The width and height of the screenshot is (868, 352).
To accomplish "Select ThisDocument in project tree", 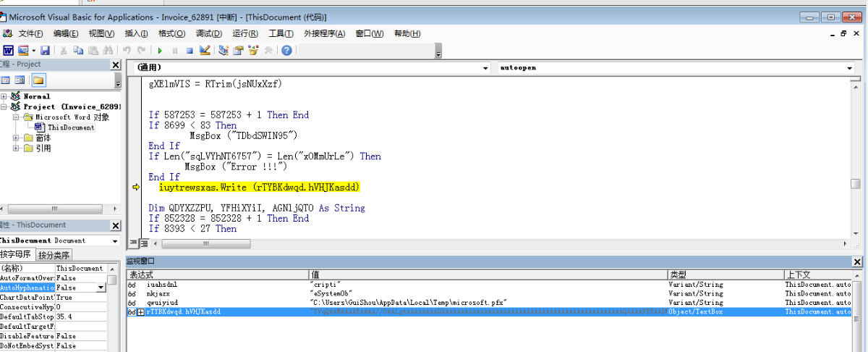I will point(71,127).
